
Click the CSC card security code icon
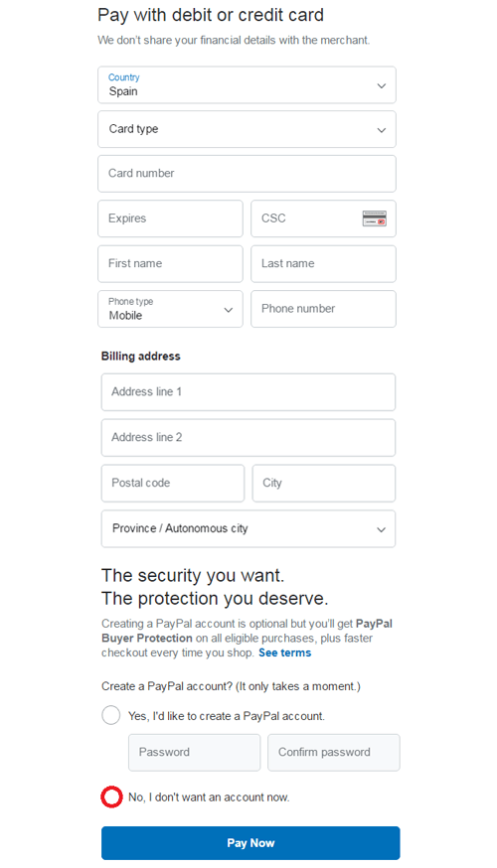tap(375, 218)
